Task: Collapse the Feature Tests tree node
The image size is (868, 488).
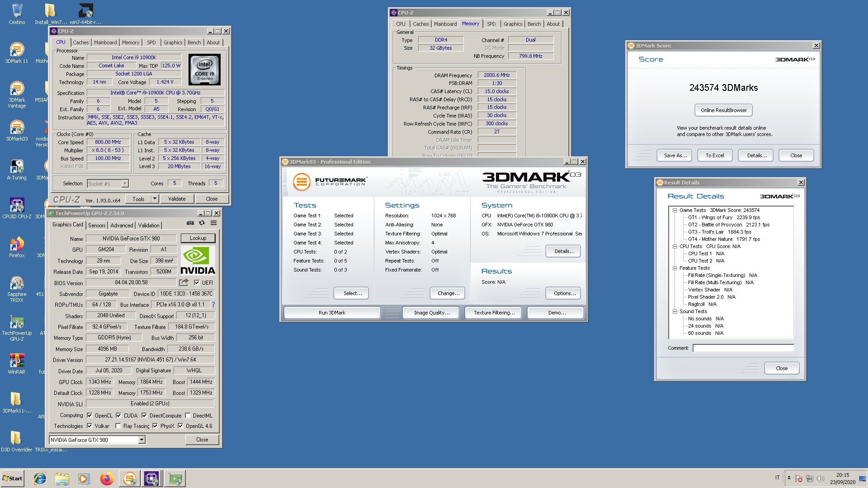Action: [675, 268]
